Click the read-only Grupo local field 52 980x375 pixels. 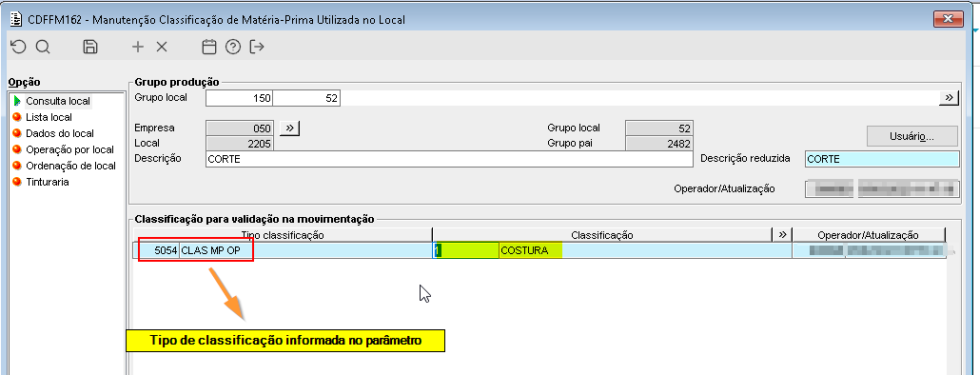pos(659,128)
